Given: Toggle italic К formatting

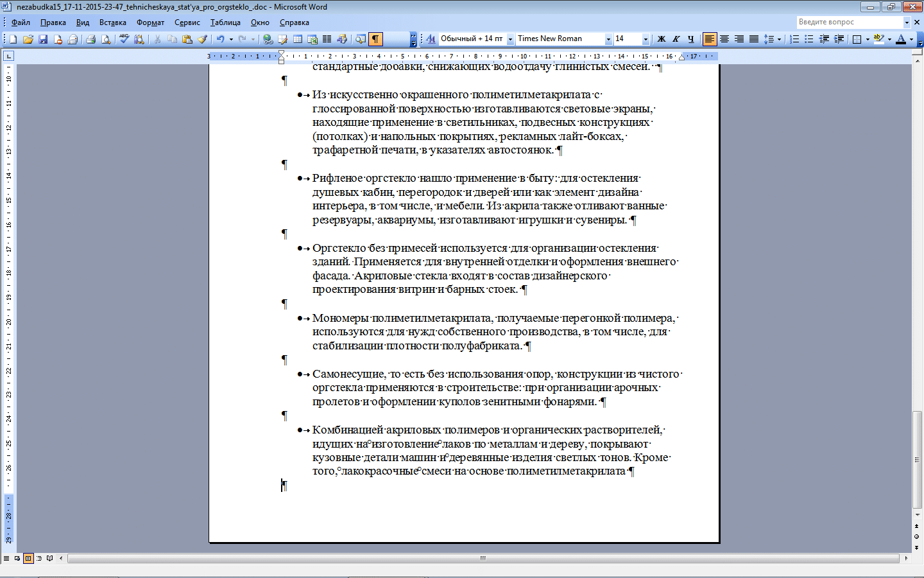Looking at the screenshot, I should 676,39.
